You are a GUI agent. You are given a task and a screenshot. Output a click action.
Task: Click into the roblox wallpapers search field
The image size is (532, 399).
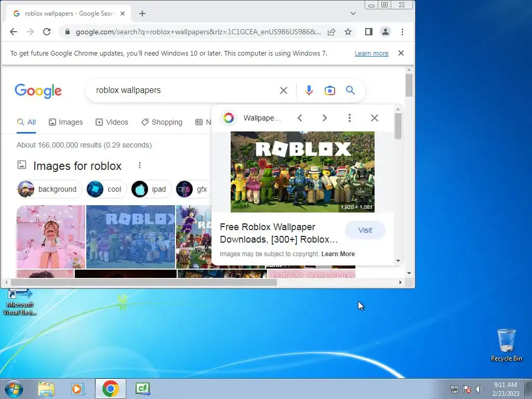pos(183,90)
